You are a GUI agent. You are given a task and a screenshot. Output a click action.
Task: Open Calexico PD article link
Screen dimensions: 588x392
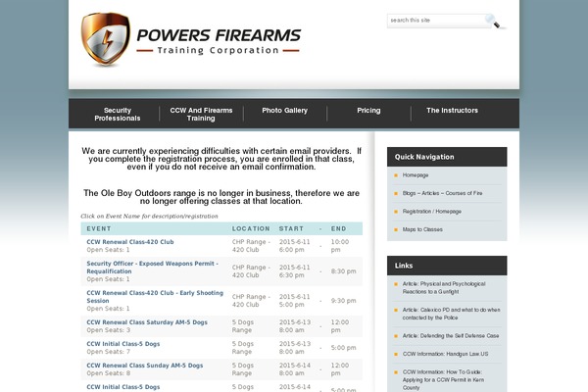(x=451, y=314)
